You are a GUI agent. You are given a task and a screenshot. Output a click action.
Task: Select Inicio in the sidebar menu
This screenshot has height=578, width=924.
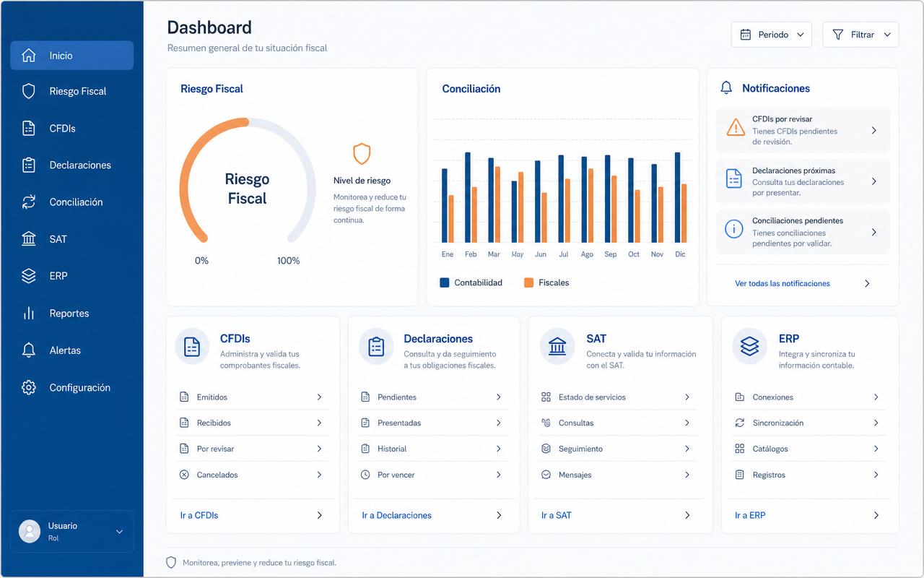point(71,56)
